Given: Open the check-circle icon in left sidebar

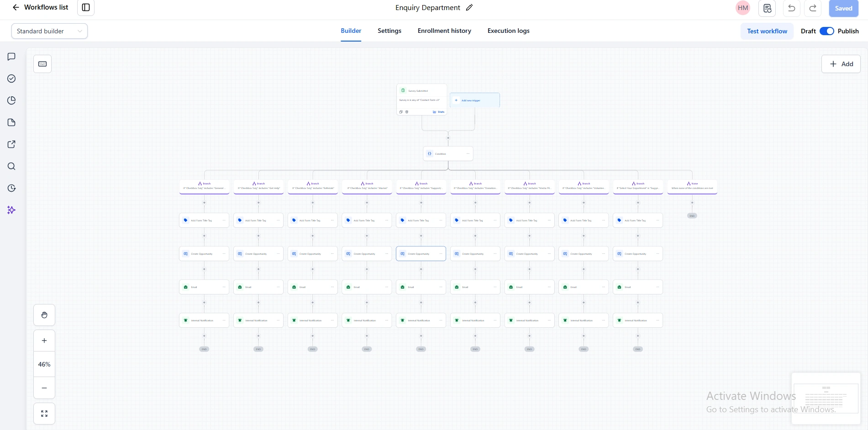Looking at the screenshot, I should coord(11,79).
